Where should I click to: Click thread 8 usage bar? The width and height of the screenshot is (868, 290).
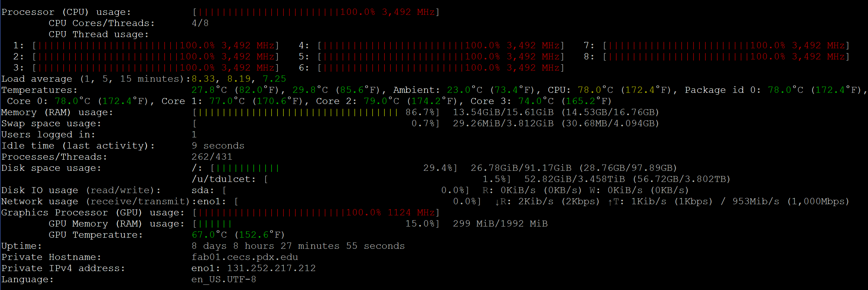[726, 56]
